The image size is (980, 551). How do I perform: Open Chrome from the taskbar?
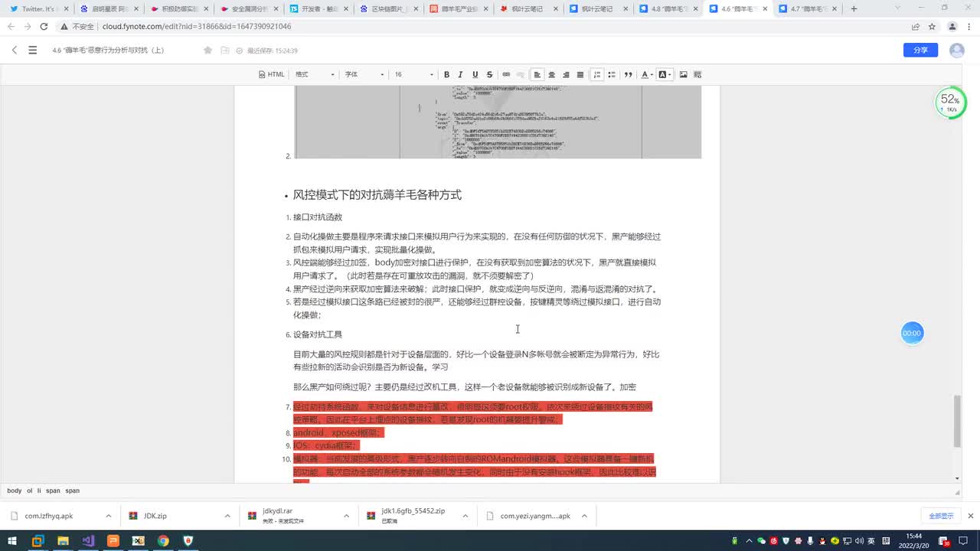pos(163,541)
